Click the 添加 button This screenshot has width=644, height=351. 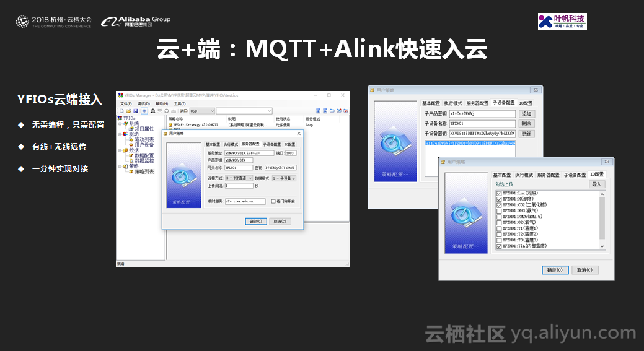526,114
